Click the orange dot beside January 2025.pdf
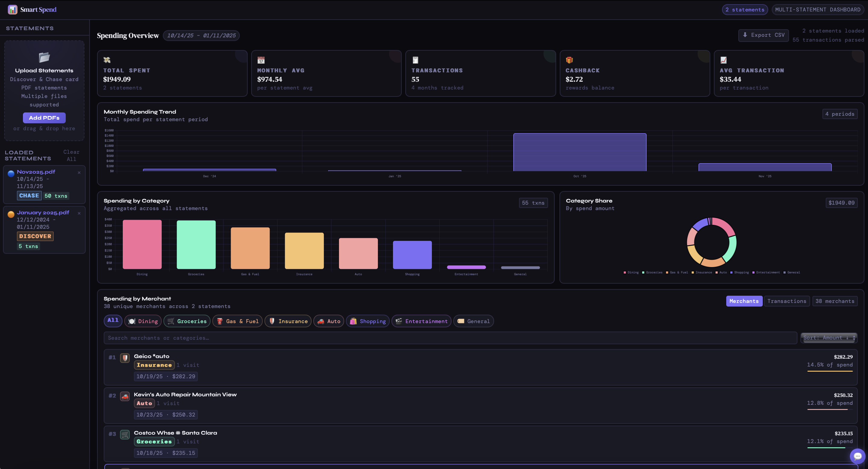 click(11, 215)
